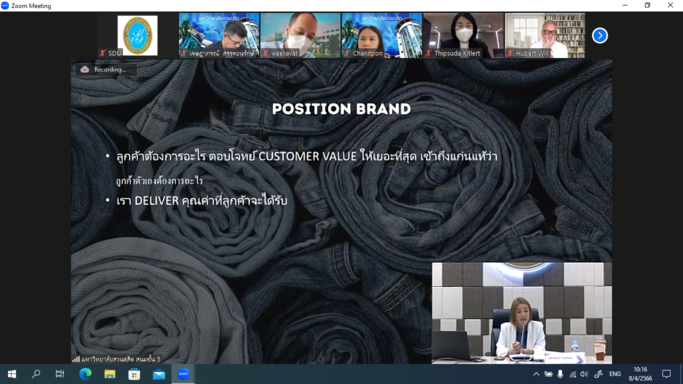Click the presenter speaker video panel

tap(522, 313)
